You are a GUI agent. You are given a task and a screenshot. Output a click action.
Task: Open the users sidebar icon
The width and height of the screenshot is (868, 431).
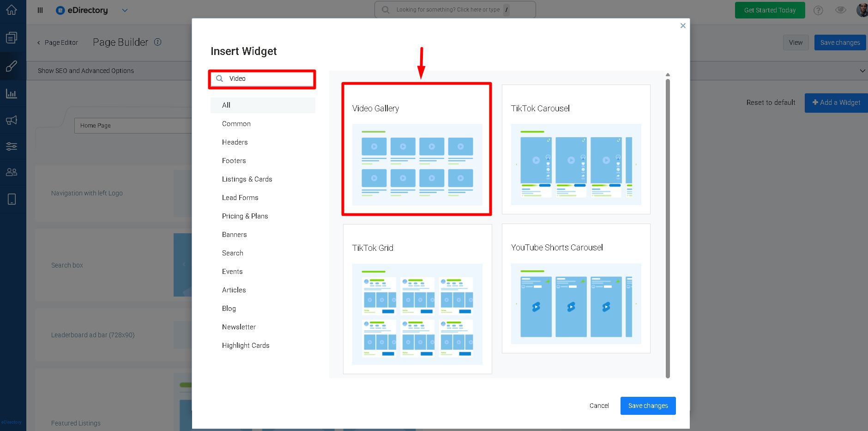tap(12, 172)
